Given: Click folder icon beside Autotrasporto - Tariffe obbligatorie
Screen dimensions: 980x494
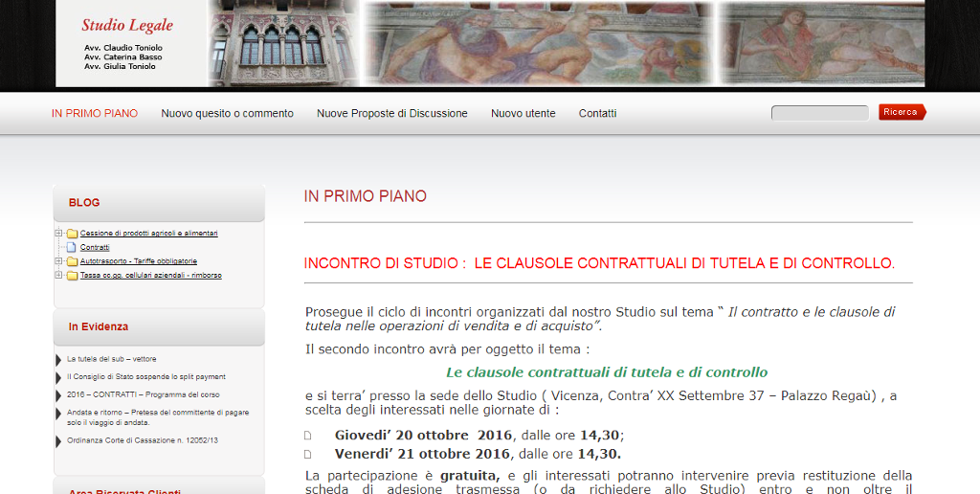Looking at the screenshot, I should [x=72, y=261].
